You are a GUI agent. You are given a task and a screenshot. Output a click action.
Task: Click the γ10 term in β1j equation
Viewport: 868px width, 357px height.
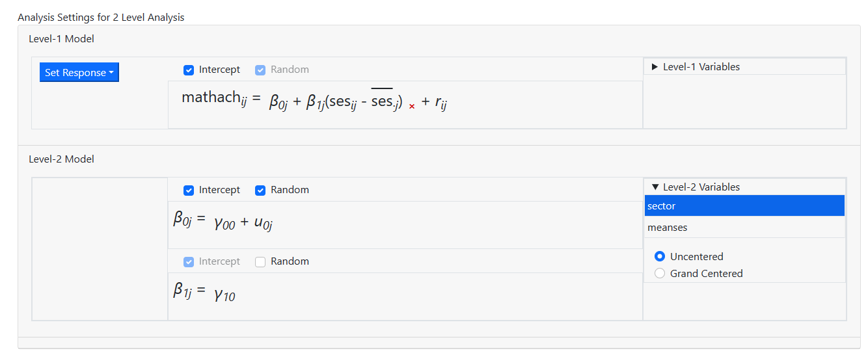pyautogui.click(x=224, y=295)
